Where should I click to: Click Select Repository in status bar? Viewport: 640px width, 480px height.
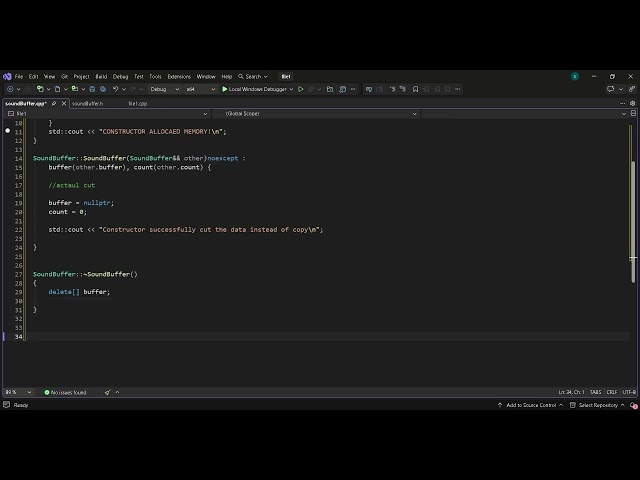click(598, 405)
